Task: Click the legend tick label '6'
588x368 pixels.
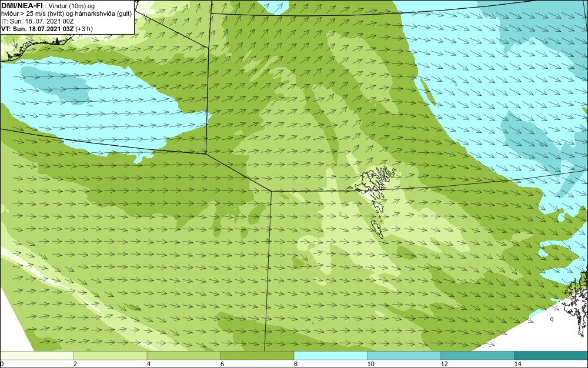Action: tap(222, 364)
